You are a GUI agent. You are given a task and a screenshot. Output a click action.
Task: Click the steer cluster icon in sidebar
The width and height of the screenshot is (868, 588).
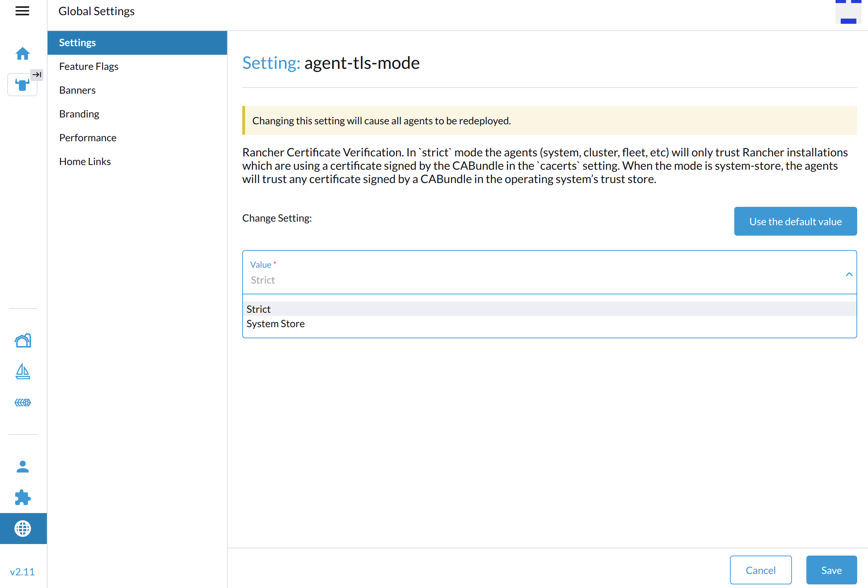click(x=22, y=84)
